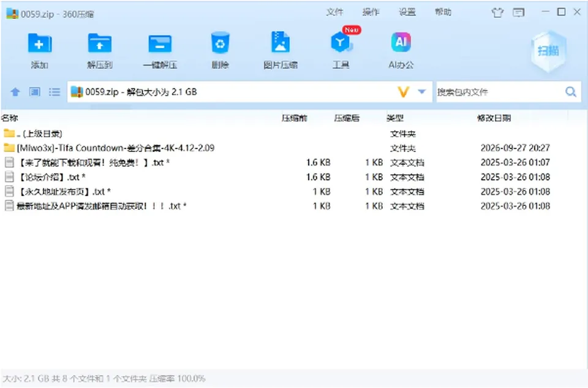Switch to the list view mode
Screen dimensions: 588x388
pyautogui.click(x=55, y=91)
